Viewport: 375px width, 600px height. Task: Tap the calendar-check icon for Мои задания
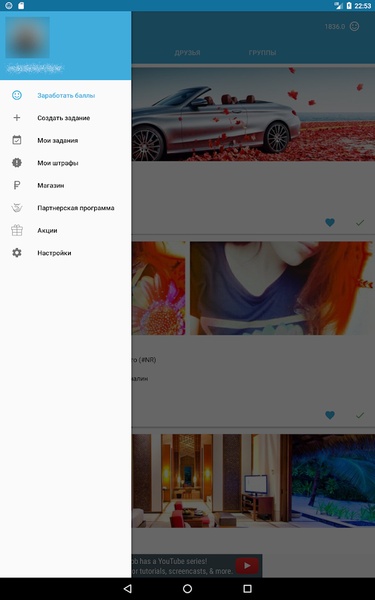point(17,140)
